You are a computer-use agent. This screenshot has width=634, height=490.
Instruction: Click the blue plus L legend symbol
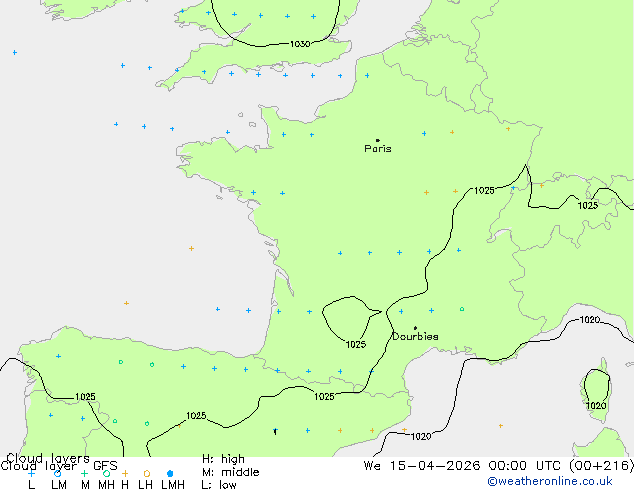31,473
